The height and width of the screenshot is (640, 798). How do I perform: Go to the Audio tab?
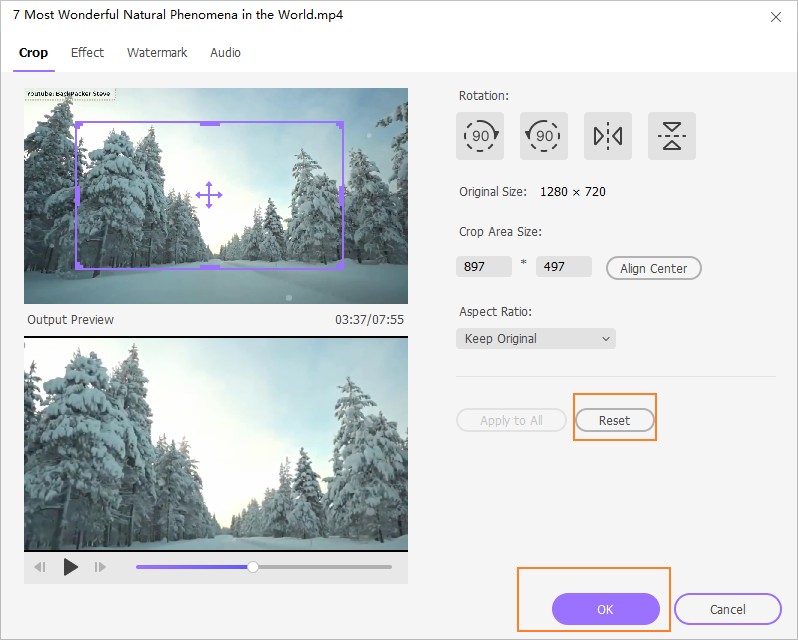[225, 53]
